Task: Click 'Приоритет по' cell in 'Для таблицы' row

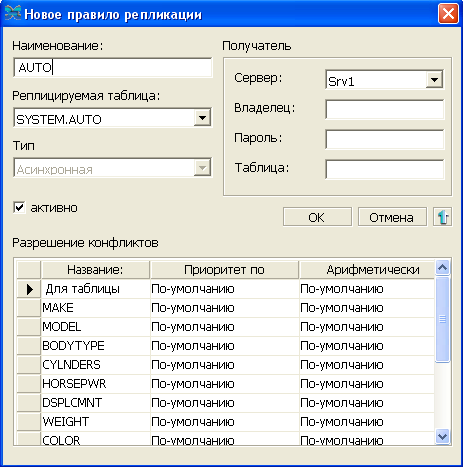Action: (225, 289)
